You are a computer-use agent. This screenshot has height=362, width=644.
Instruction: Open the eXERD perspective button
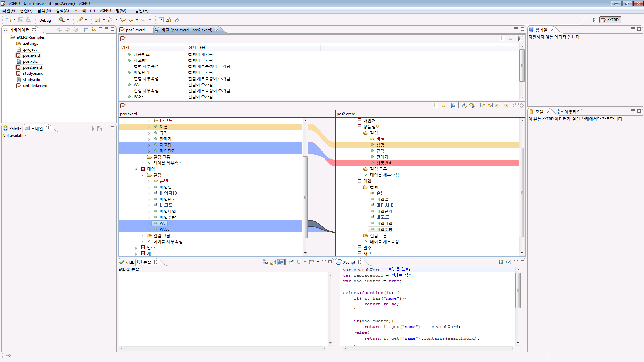(610, 20)
